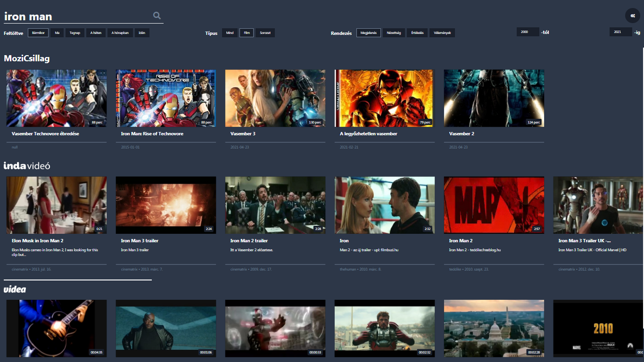
Task: Open videa thumbnail showing '2010'
Action: [x=599, y=328]
